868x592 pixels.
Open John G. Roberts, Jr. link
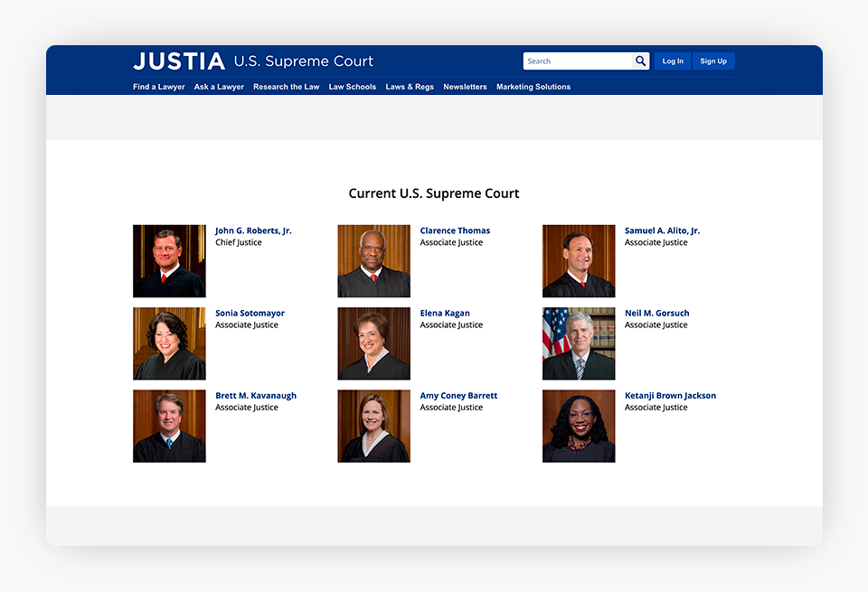coord(253,230)
